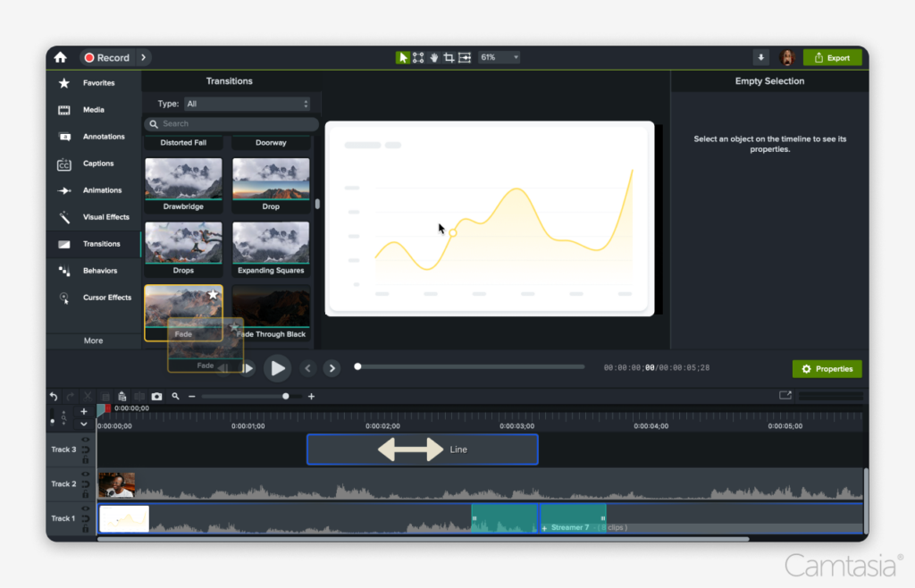The height and width of the screenshot is (588, 915).
Task: Select the Fade Through Black transition
Action: pyautogui.click(x=271, y=313)
